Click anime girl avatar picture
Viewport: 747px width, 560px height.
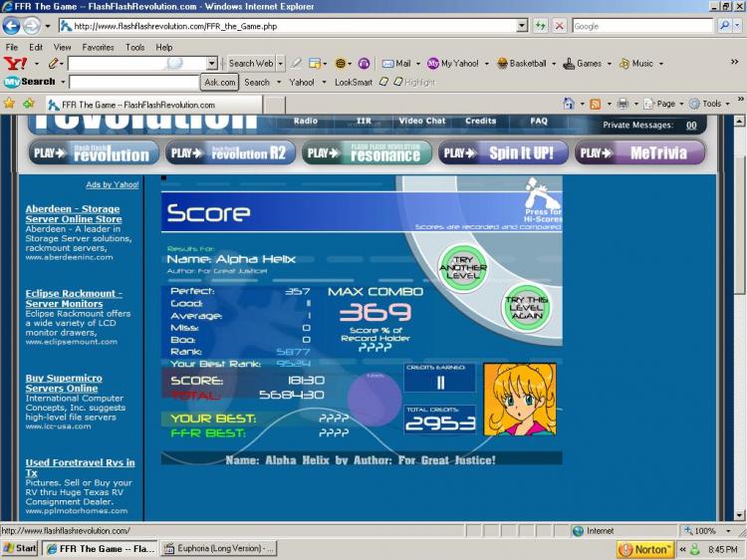(520, 400)
